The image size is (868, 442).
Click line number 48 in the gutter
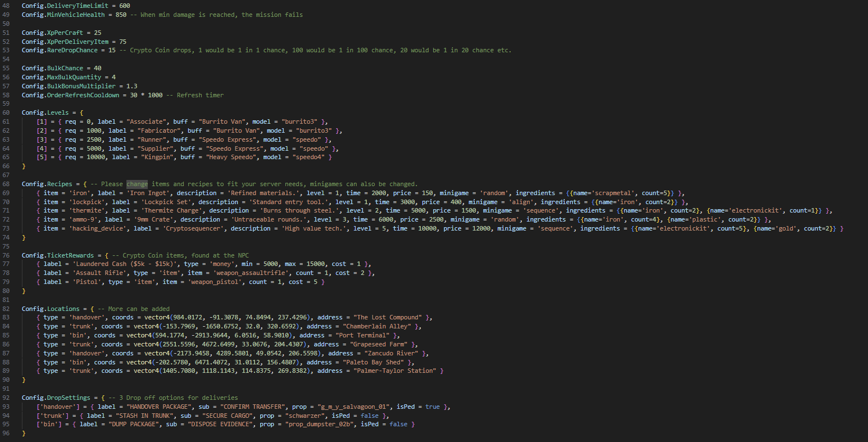(6, 6)
